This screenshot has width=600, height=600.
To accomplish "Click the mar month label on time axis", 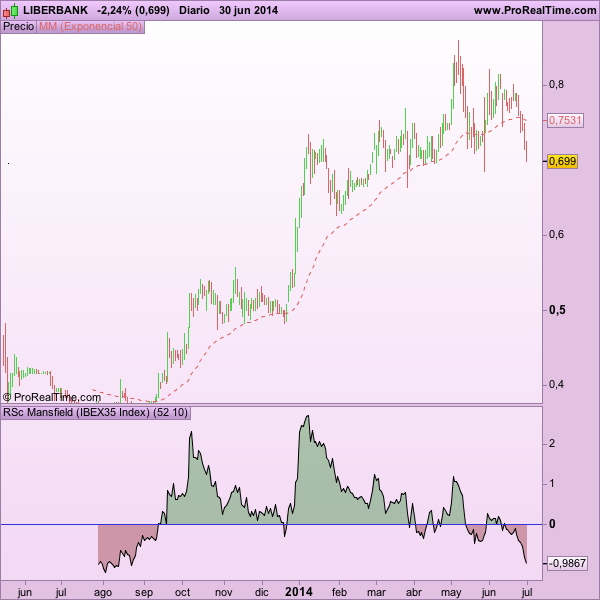I will click(376, 592).
